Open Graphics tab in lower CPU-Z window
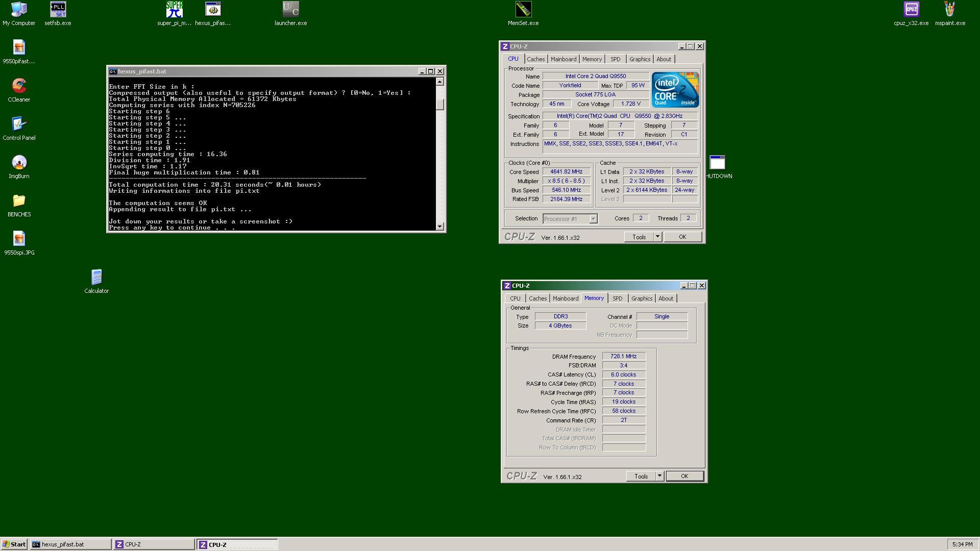 coord(642,298)
